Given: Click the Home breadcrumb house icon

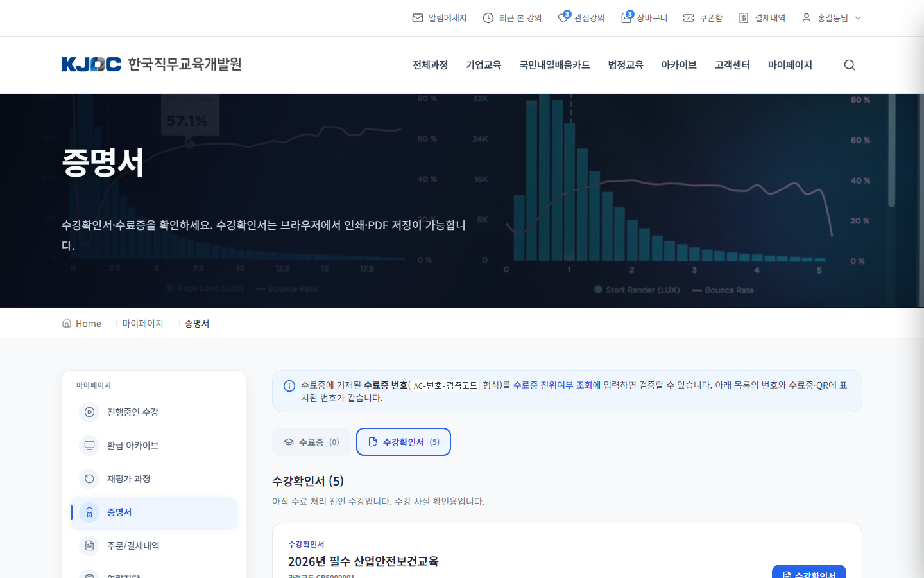Looking at the screenshot, I should pyautogui.click(x=67, y=323).
